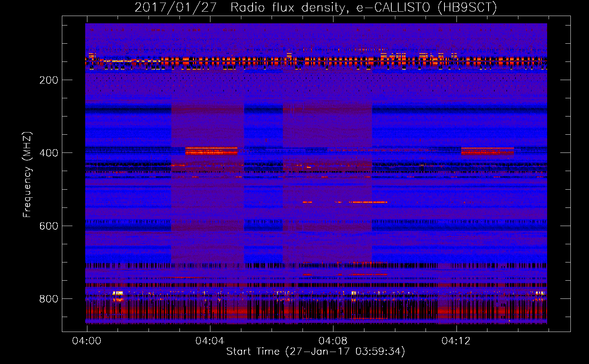
Task: Click the 04:12 time tick label
Action: click(456, 341)
